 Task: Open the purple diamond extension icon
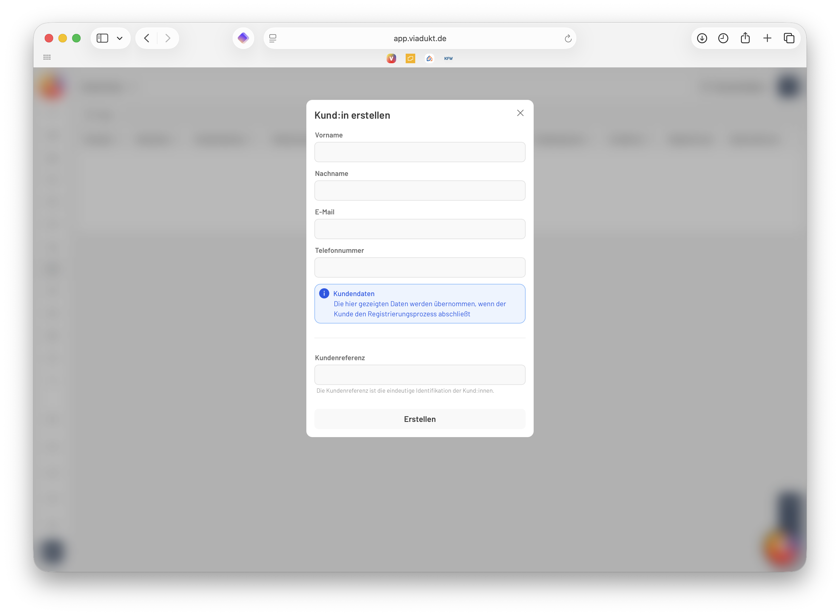pyautogui.click(x=243, y=38)
